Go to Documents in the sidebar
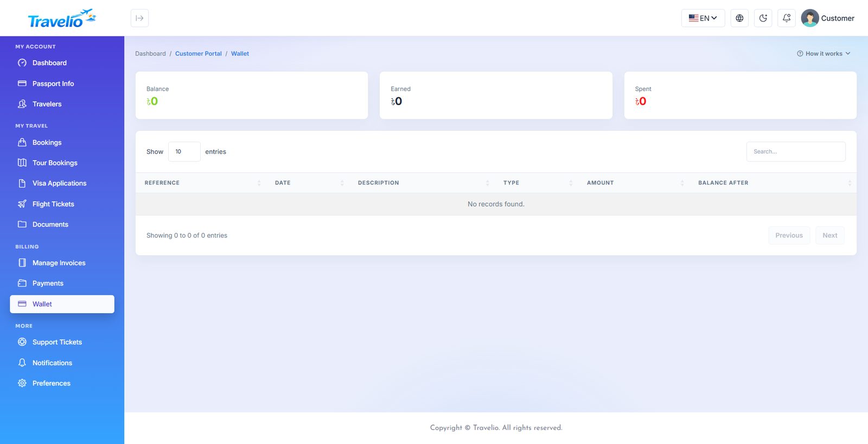 pos(62,224)
